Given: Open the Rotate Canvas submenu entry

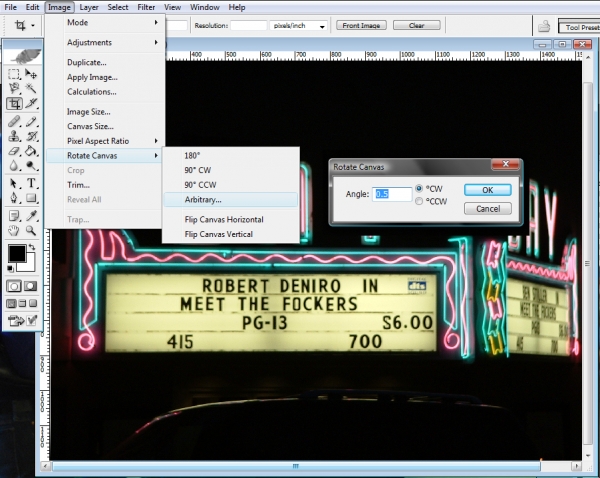Looking at the screenshot, I should (104, 155).
